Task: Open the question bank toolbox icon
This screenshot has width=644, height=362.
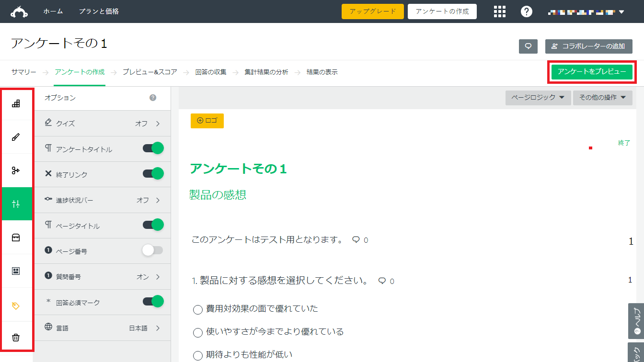Action: point(17,237)
